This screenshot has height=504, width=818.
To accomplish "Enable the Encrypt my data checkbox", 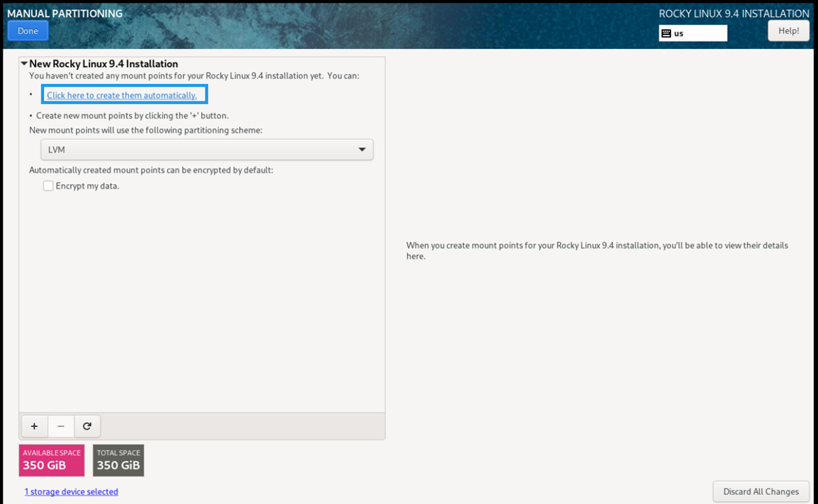I will click(x=48, y=186).
